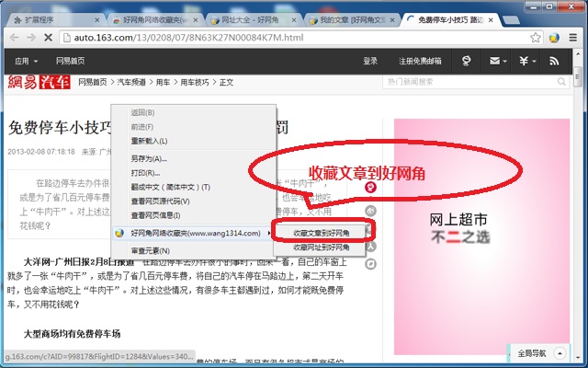Click 网易首页 in the black top bar
Screen dimensions: 588x368
[70, 61]
